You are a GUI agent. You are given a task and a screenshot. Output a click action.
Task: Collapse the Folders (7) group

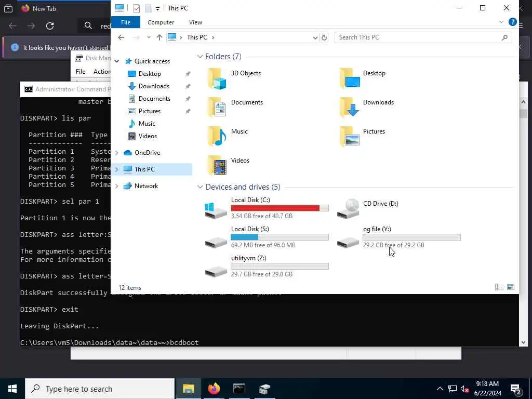click(200, 57)
